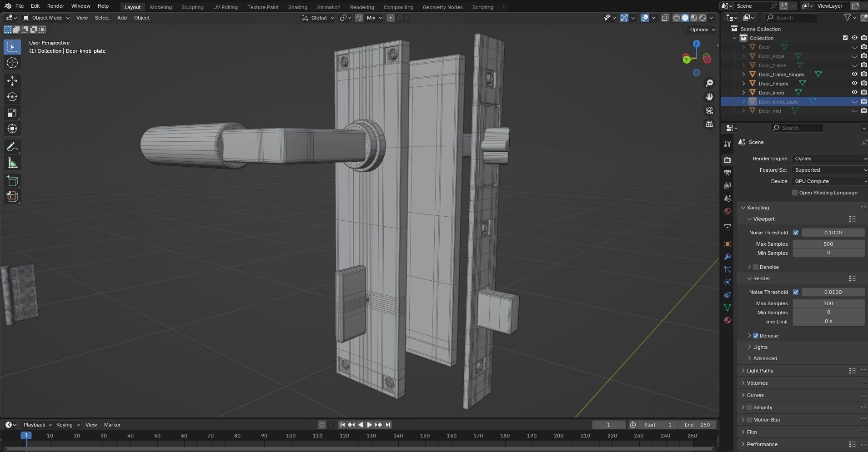Switch to the Geometry Nodes workspace tab
This screenshot has height=452, width=868.
pyautogui.click(x=442, y=7)
